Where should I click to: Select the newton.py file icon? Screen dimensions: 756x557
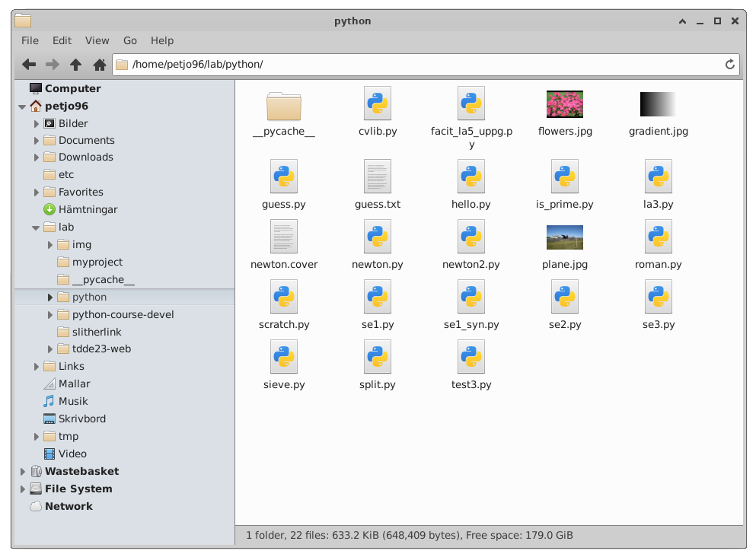[378, 236]
